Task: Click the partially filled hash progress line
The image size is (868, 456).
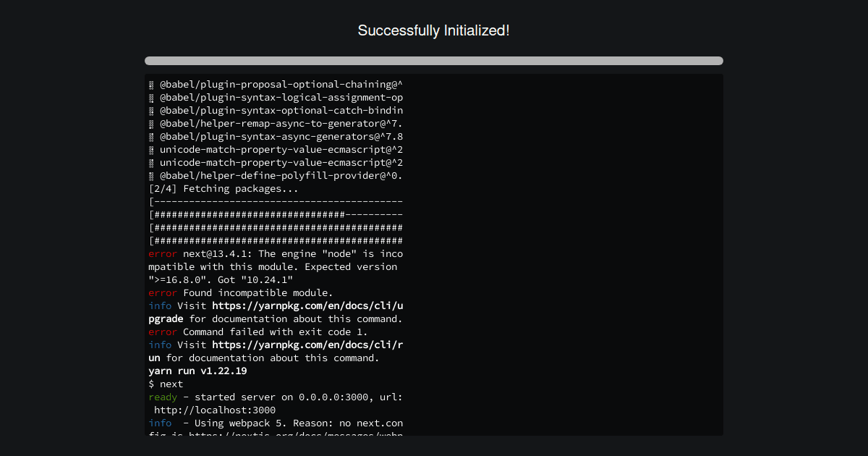Action: pos(276,214)
